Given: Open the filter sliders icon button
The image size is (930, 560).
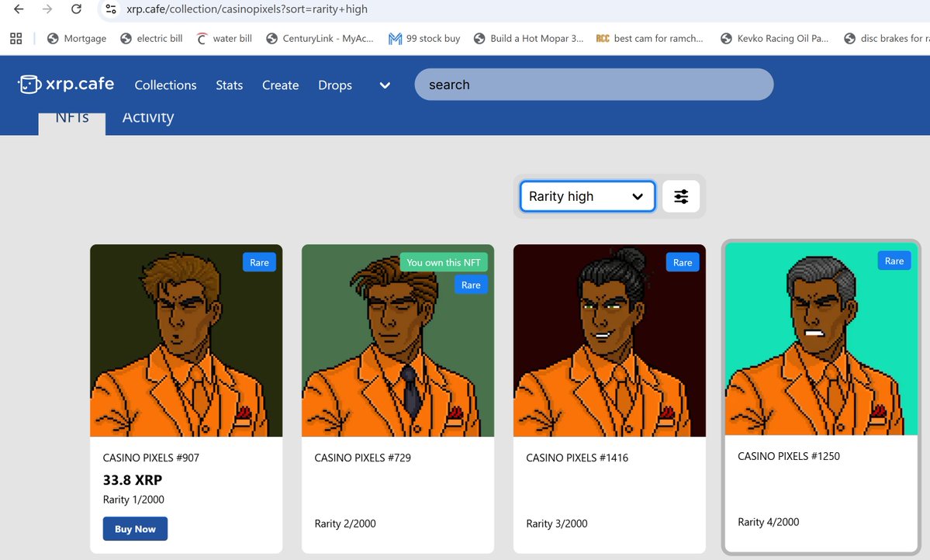Looking at the screenshot, I should pyautogui.click(x=681, y=196).
